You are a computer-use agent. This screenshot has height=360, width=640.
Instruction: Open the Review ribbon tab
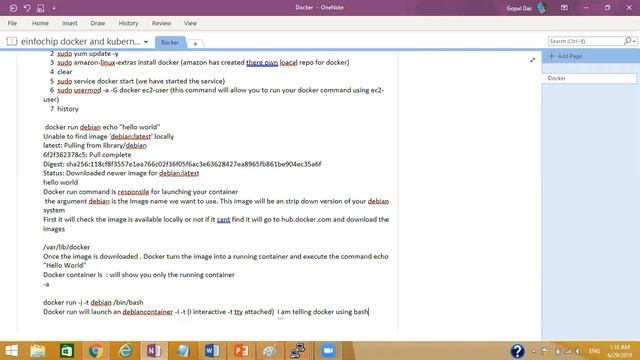pos(161,23)
